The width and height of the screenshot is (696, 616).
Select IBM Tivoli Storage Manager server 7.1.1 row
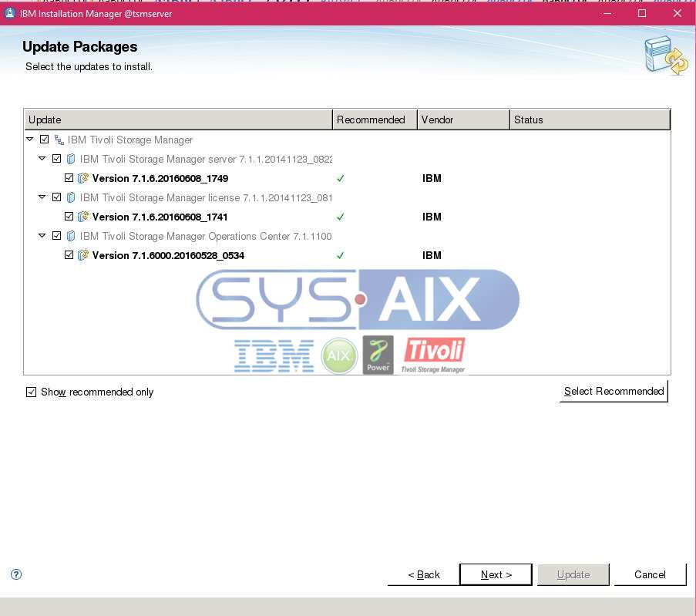pyautogui.click(x=347, y=159)
